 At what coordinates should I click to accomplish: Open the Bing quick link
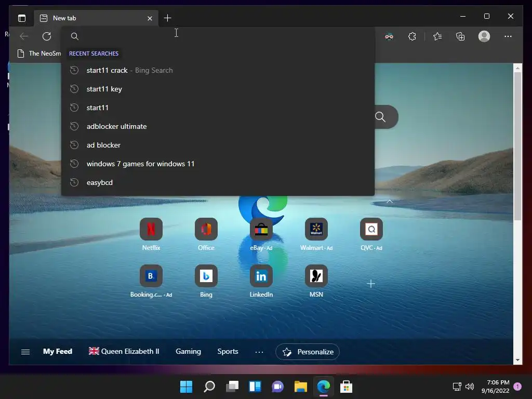click(206, 281)
